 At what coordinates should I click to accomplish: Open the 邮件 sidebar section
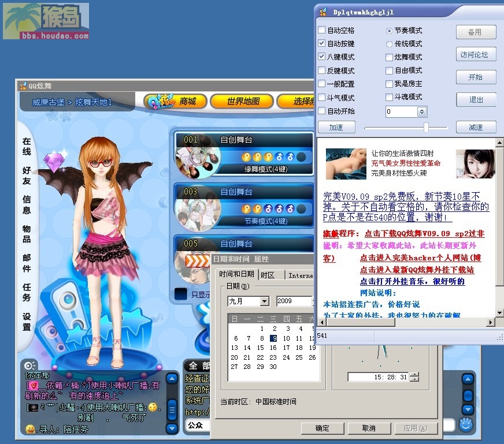point(27,263)
